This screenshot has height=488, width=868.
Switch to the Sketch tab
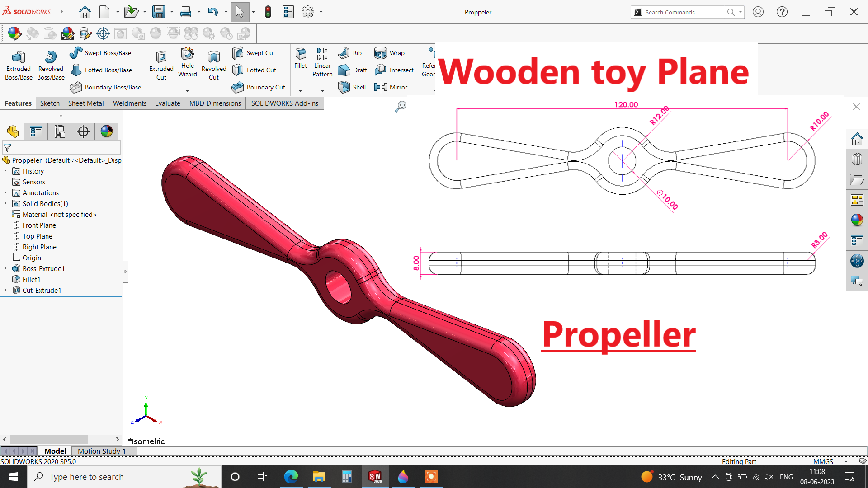coord(50,103)
